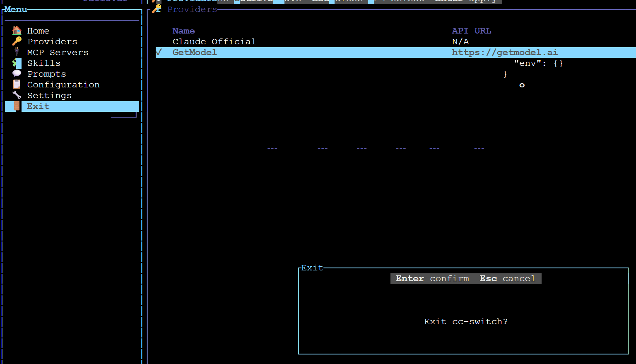
Task: Click the 'Exit cc-switch?' prompt text
Action: [466, 322]
